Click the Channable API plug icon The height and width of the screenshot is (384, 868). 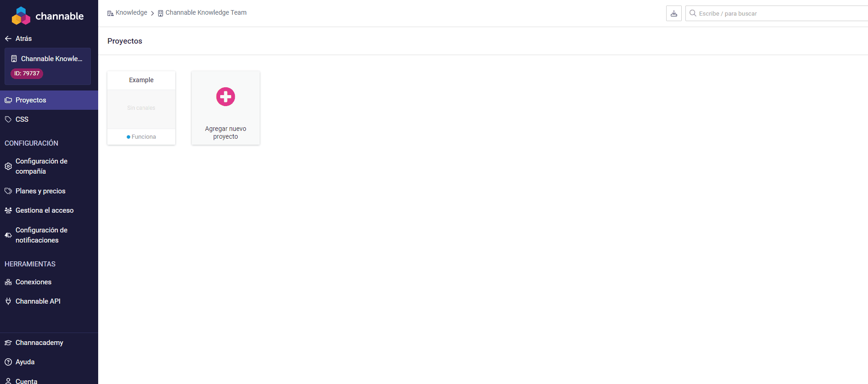pos(8,301)
